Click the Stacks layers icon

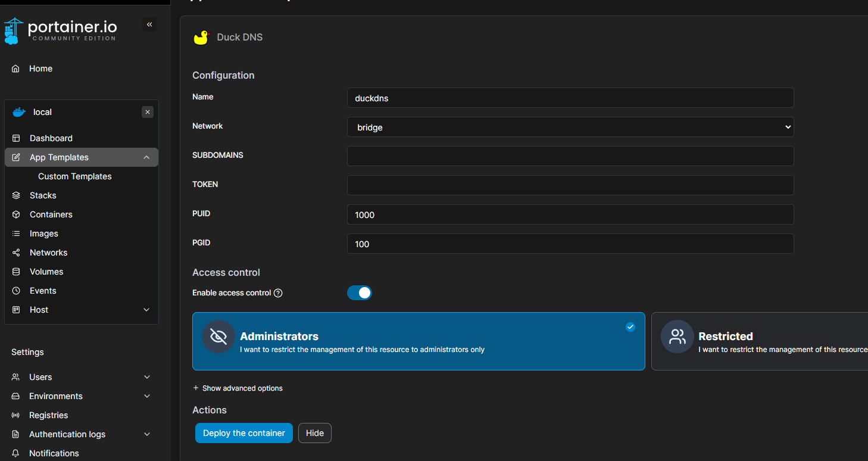pyautogui.click(x=16, y=195)
